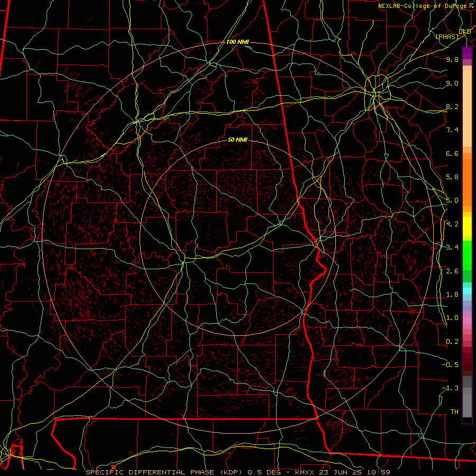The width and height of the screenshot is (476, 476).
Task: Pick the purple top segment of color bar
Action: [x=467, y=53]
